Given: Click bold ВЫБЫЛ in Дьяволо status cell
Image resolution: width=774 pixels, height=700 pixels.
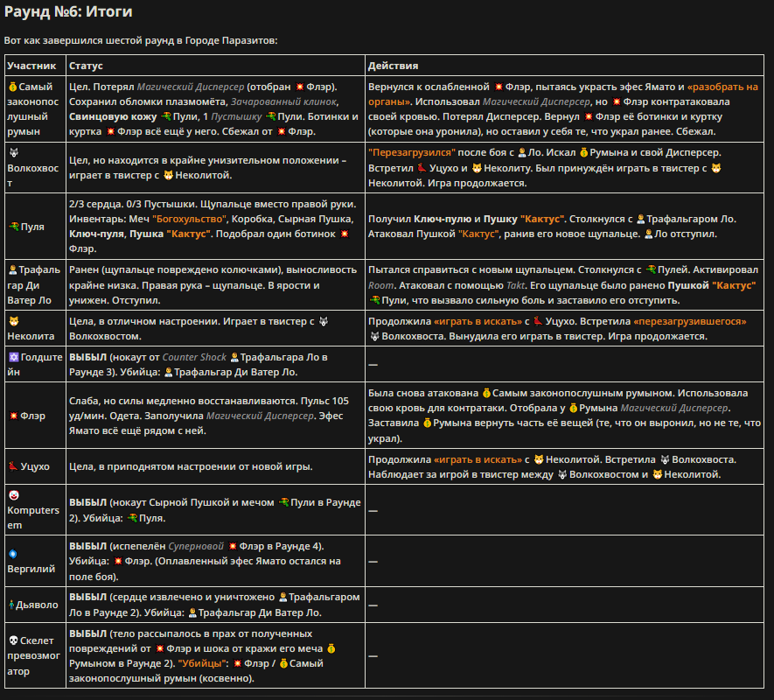Looking at the screenshot, I should (x=87, y=598).
